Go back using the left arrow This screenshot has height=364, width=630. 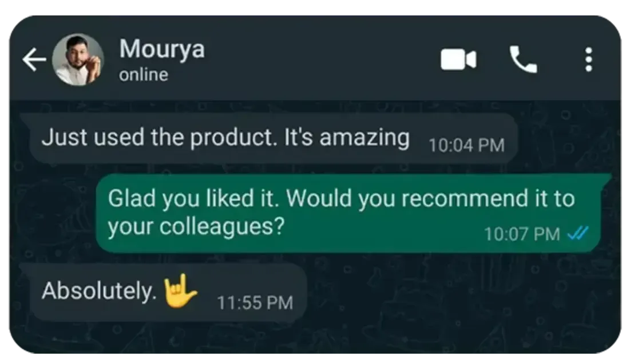[x=34, y=59]
